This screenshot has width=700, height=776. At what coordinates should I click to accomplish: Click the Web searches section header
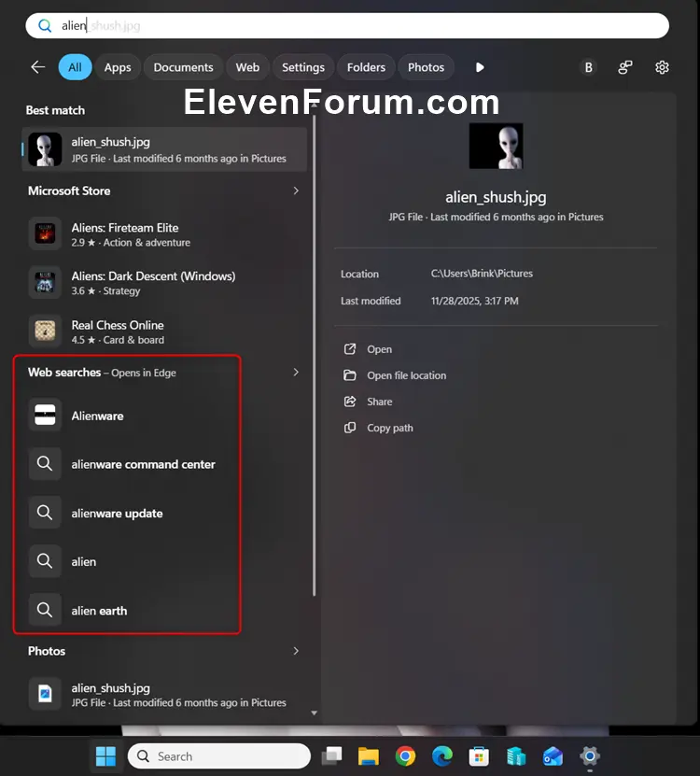coord(102,373)
